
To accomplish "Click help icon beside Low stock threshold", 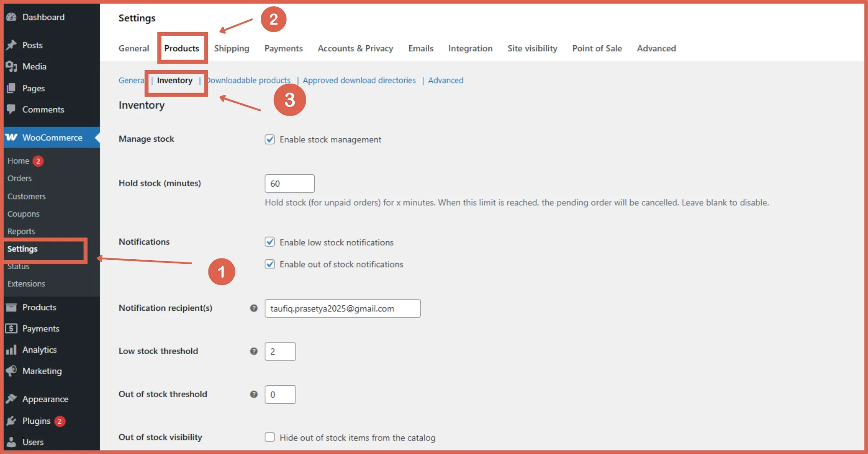I will [254, 351].
